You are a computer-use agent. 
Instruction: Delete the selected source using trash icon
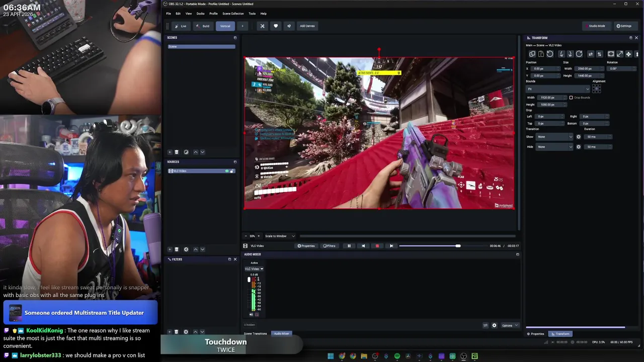(x=177, y=249)
